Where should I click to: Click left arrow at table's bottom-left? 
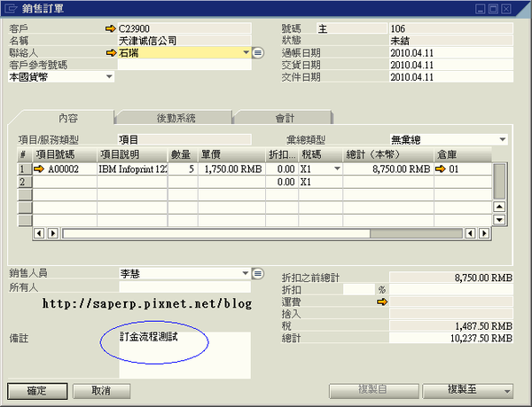tap(39, 233)
